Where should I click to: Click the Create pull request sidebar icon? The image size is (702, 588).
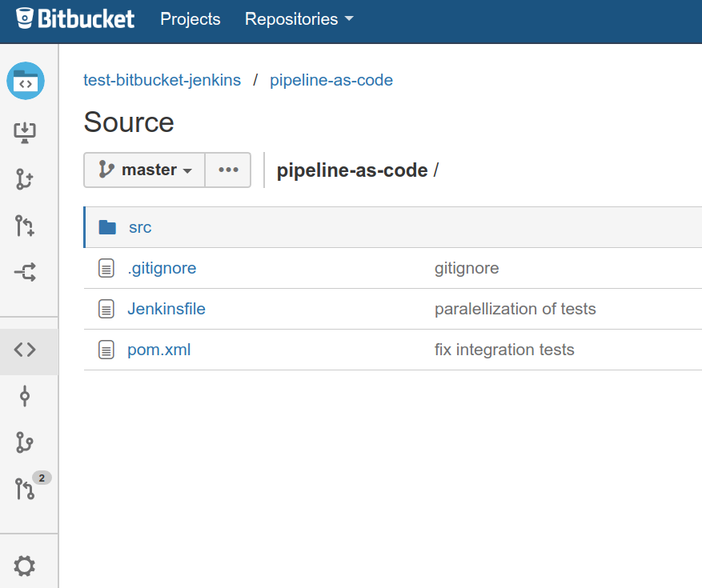(x=26, y=226)
